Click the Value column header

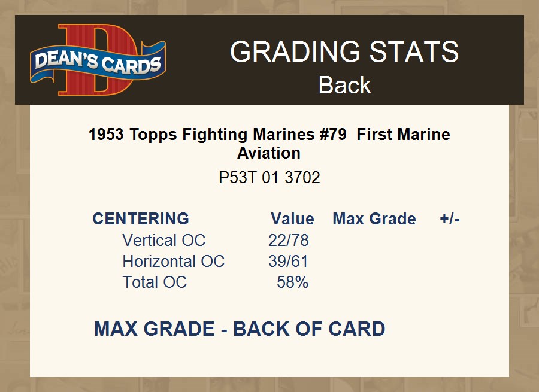[x=292, y=219]
